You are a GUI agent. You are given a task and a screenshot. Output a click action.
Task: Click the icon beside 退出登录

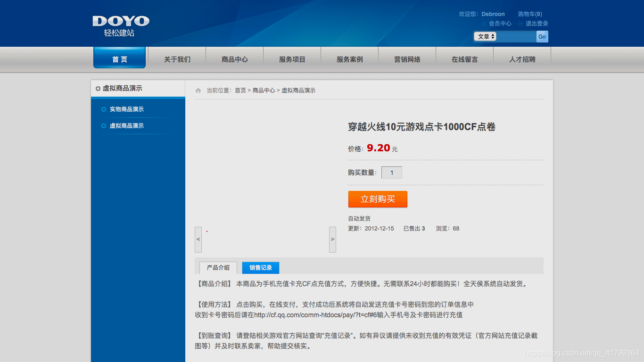(520, 24)
